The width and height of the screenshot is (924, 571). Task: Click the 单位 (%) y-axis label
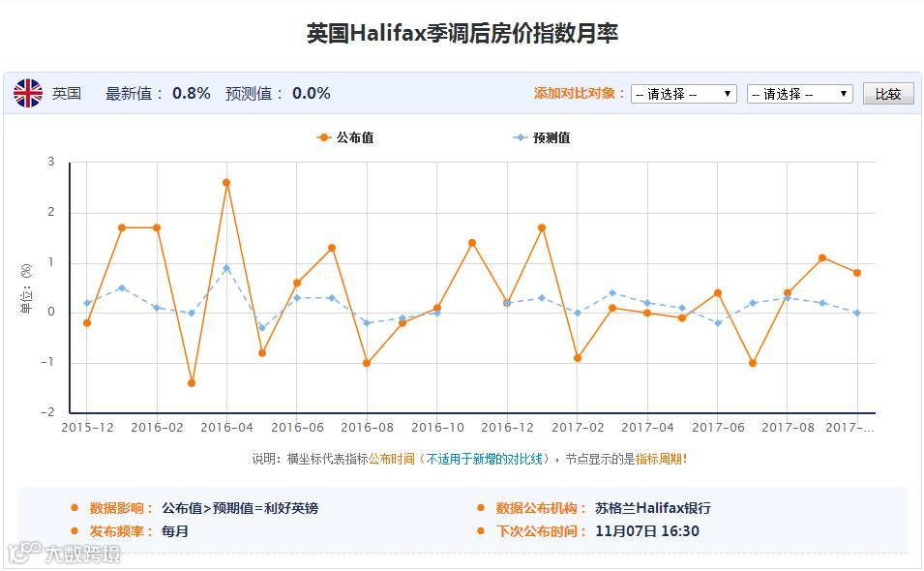(26, 288)
